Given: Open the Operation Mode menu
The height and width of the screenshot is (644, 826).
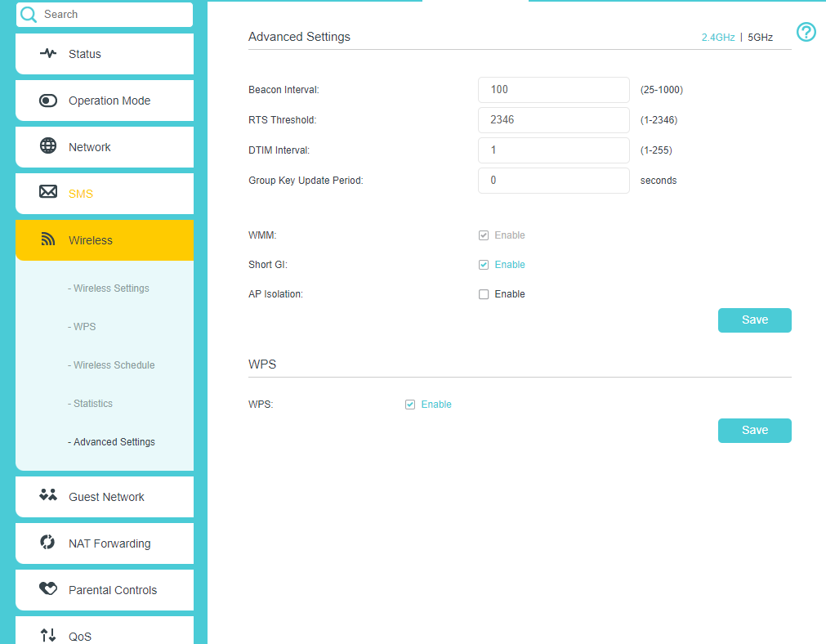Looking at the screenshot, I should click(x=105, y=101).
